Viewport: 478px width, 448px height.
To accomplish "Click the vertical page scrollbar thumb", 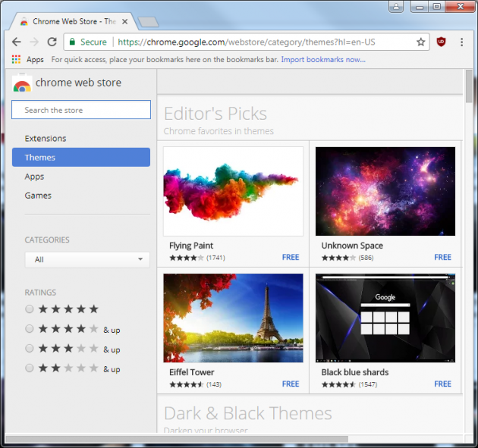I will [469, 86].
